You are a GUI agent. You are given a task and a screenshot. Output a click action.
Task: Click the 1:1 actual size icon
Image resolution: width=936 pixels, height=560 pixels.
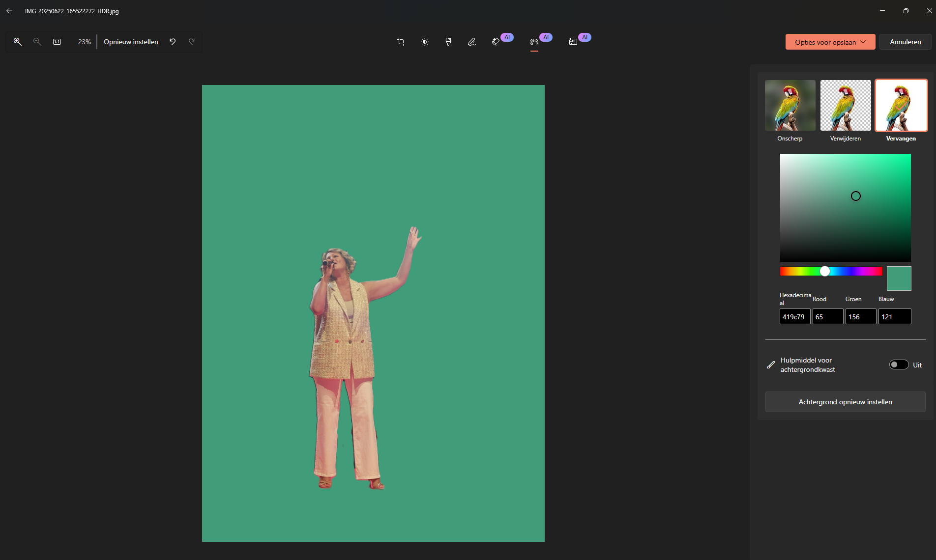[x=57, y=42]
